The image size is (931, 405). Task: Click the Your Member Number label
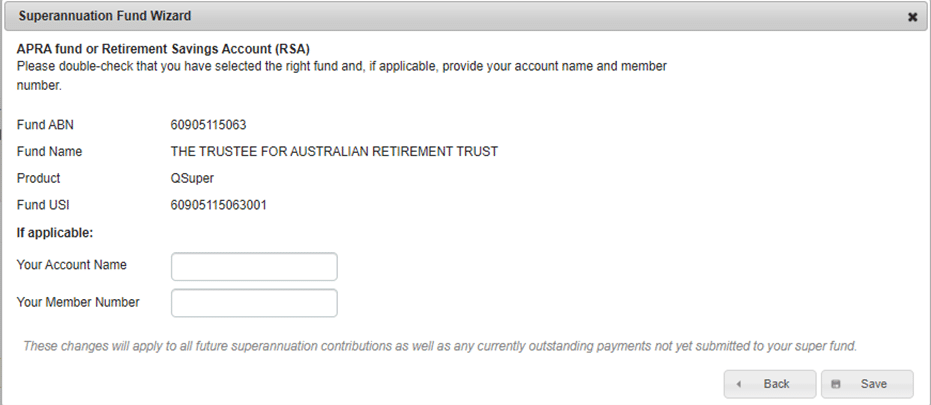click(78, 302)
